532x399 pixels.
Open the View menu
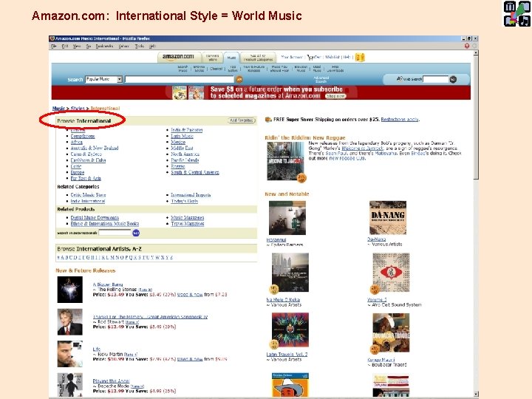77,46
